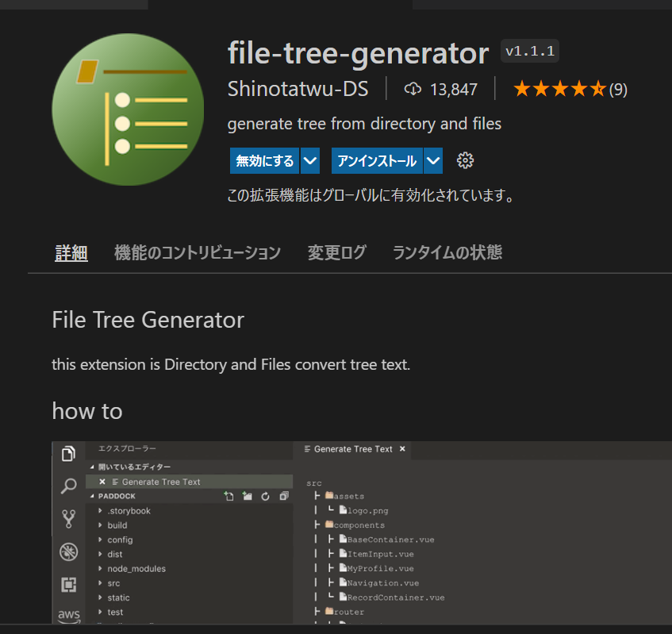Click the 無効にする disable button

point(265,161)
